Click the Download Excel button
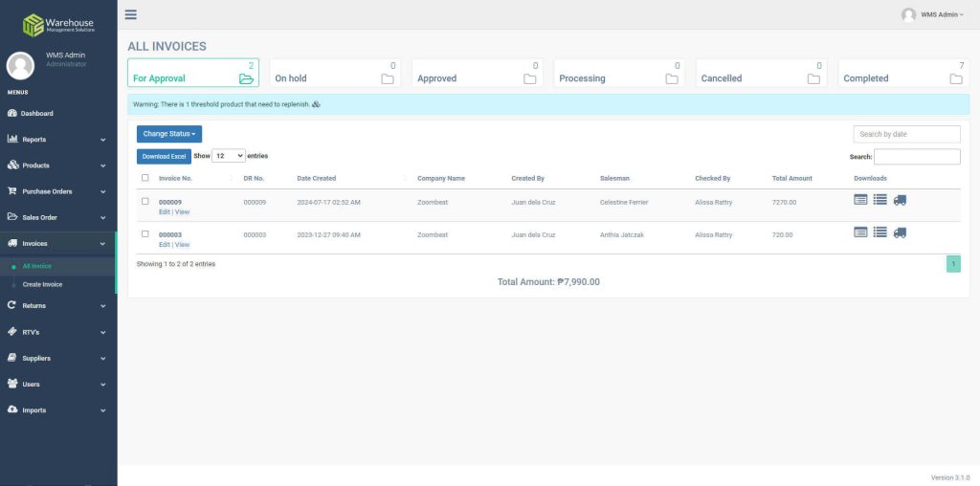This screenshot has height=486, width=980. (x=164, y=156)
